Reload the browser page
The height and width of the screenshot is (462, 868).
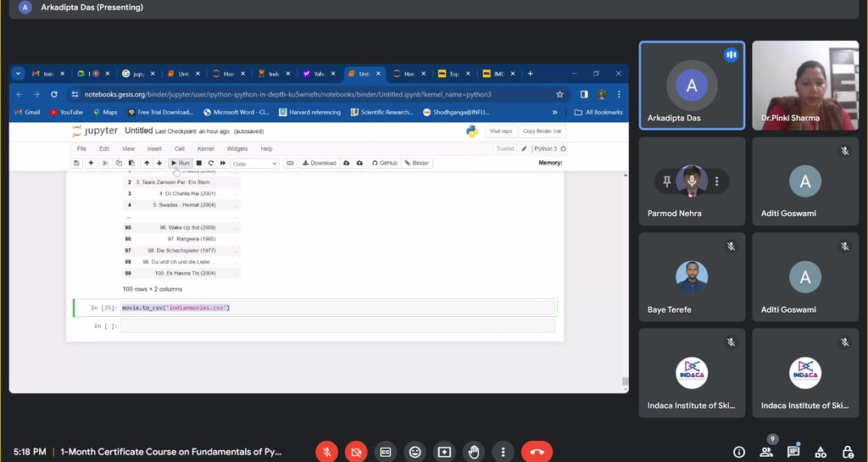pos(53,95)
